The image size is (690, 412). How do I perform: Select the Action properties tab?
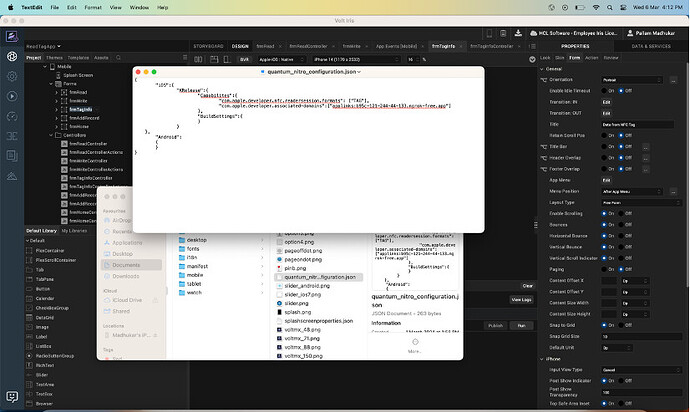pyautogui.click(x=591, y=58)
